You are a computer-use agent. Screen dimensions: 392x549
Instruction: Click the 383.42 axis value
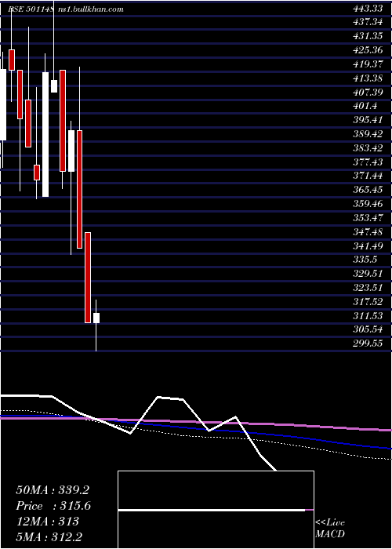(x=368, y=148)
